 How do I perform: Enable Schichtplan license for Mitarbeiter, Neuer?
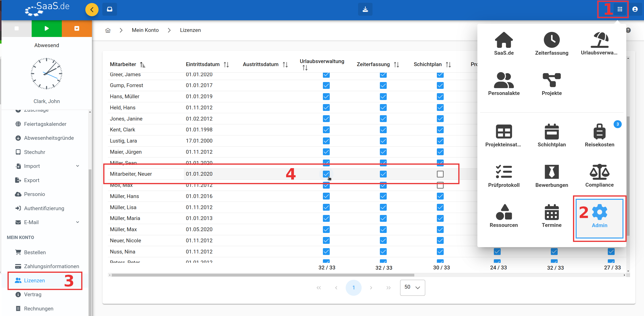pos(440,174)
